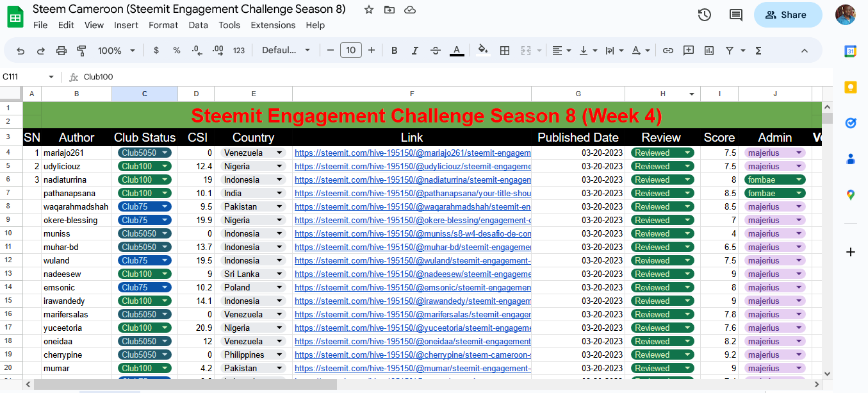Print the spreadsheet with the printer icon

click(x=61, y=51)
